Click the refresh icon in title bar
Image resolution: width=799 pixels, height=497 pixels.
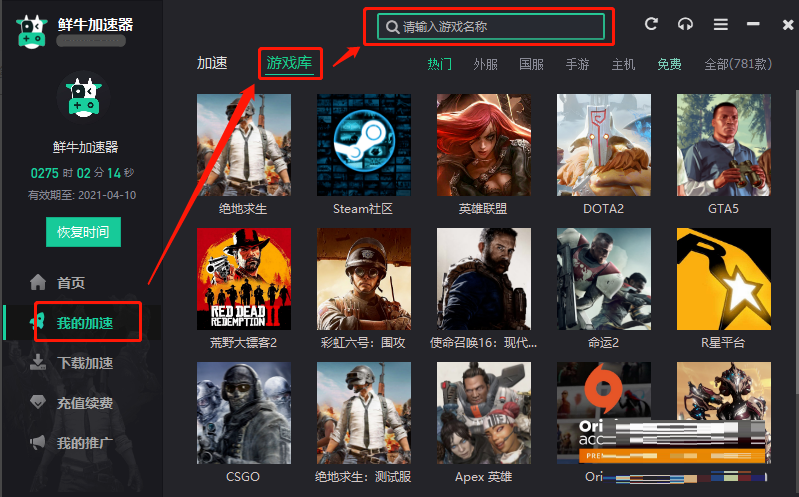[651, 24]
